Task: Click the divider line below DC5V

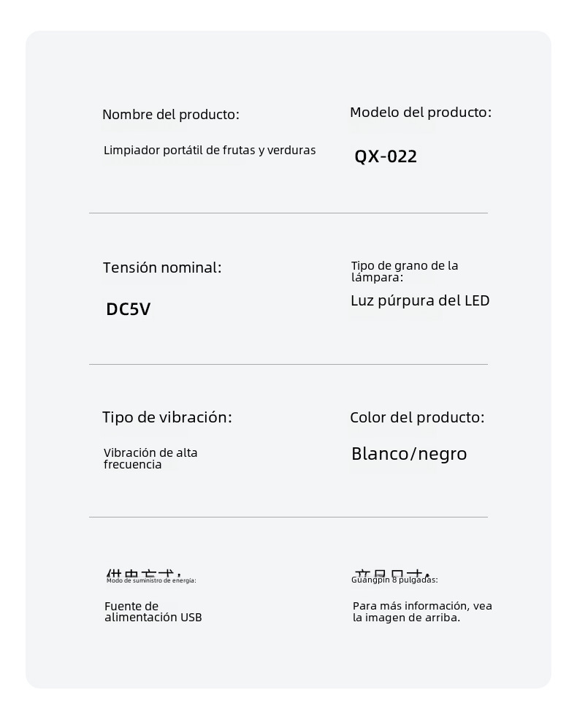Action: (x=288, y=364)
